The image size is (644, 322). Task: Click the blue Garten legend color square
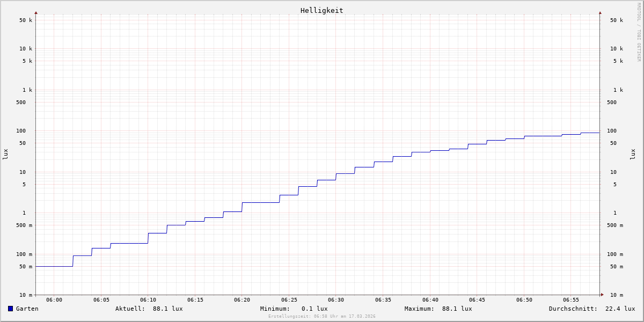tap(10, 309)
